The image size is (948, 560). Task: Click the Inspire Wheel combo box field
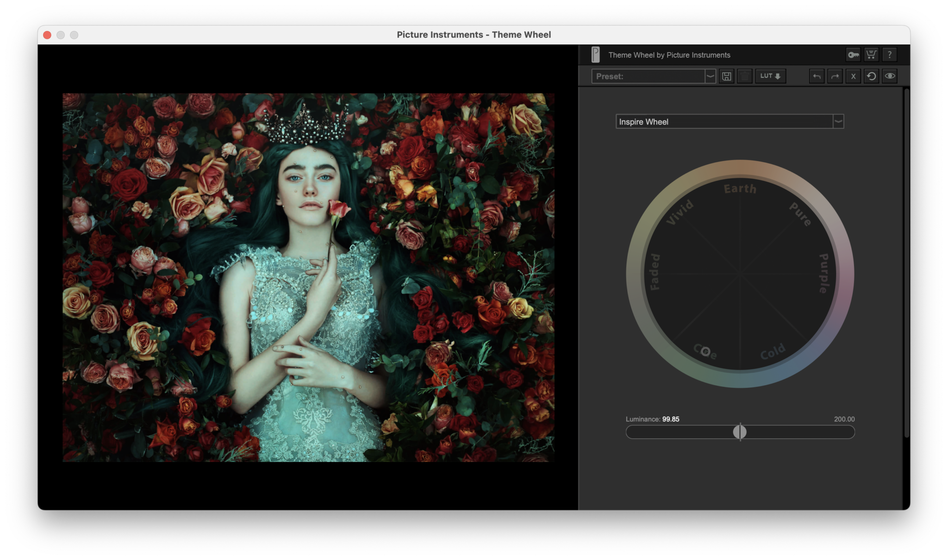point(724,122)
